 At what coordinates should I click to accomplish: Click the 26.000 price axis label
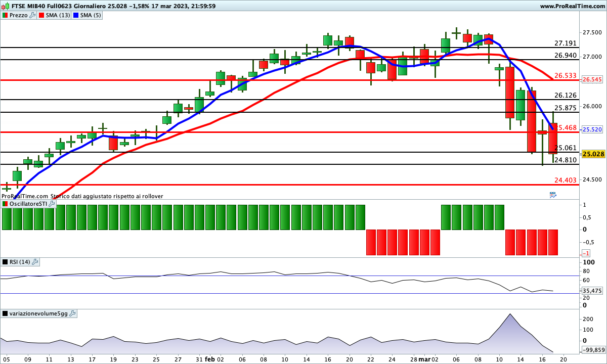click(592, 106)
